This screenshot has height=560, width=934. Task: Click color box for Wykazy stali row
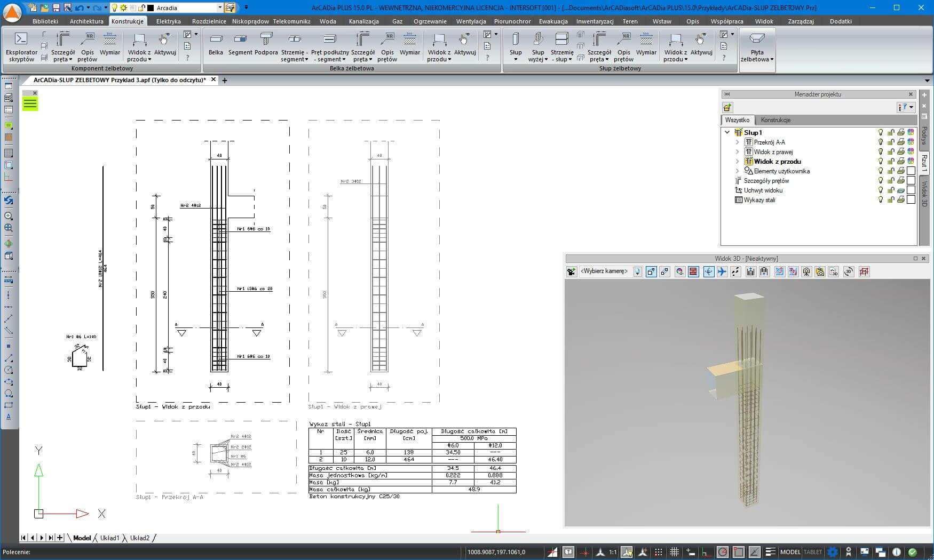pos(911,199)
